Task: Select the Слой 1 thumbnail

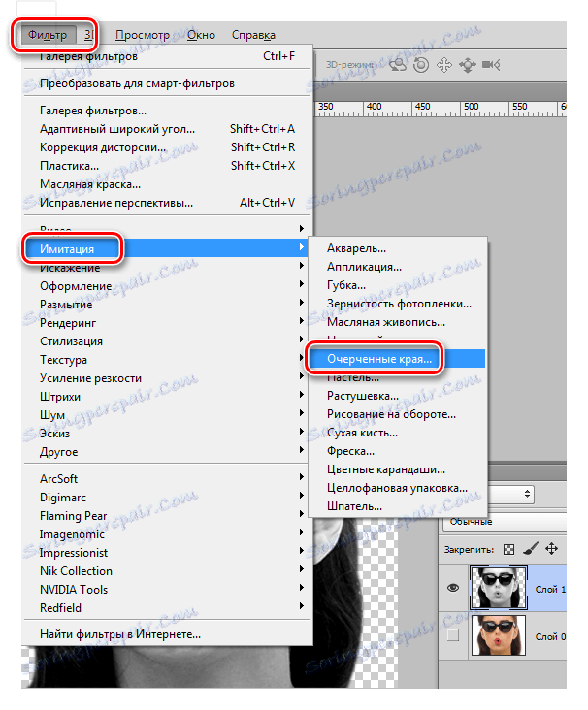Action: point(499,588)
